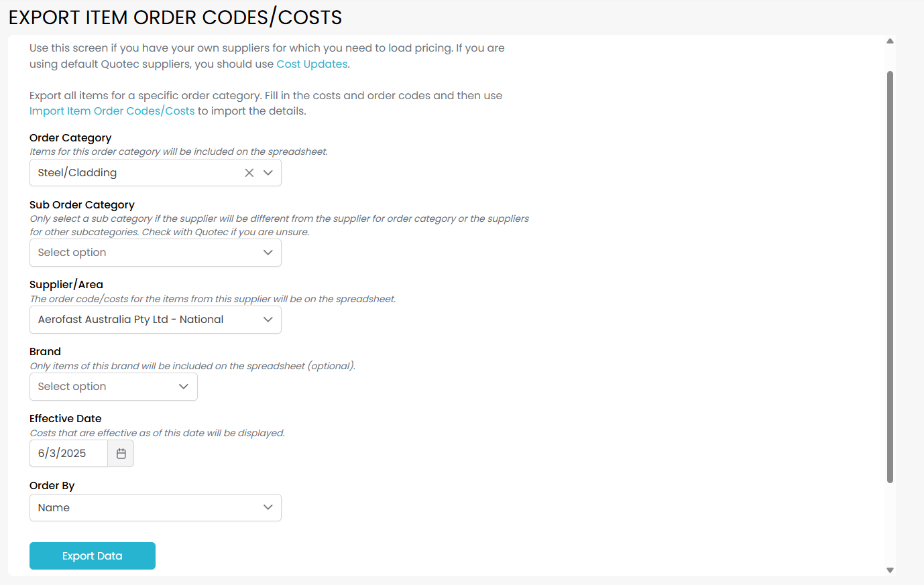Open Import Item Order Codes/Costs link
Screen dimensions: 924x585
click(x=112, y=111)
